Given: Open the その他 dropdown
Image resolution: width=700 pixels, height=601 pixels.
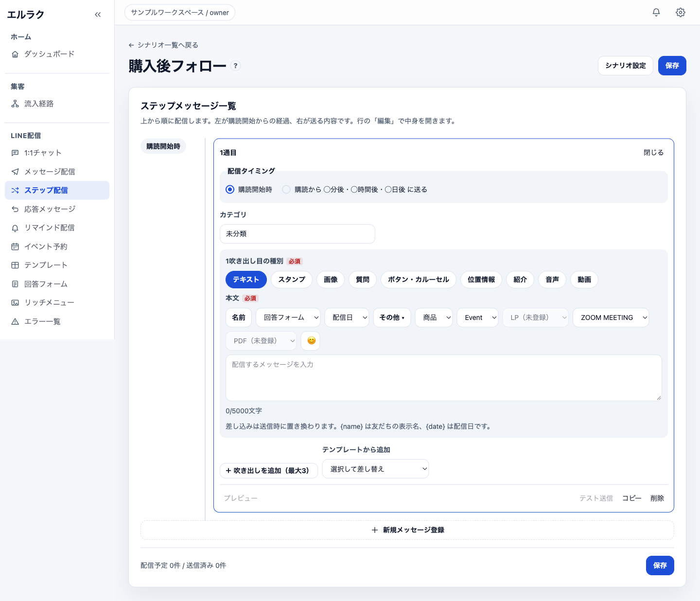Looking at the screenshot, I should [392, 318].
